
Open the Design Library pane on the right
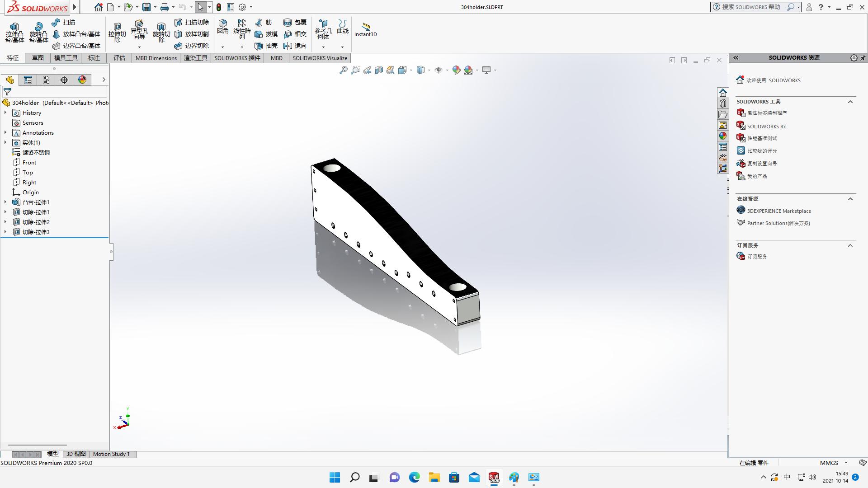pos(722,103)
